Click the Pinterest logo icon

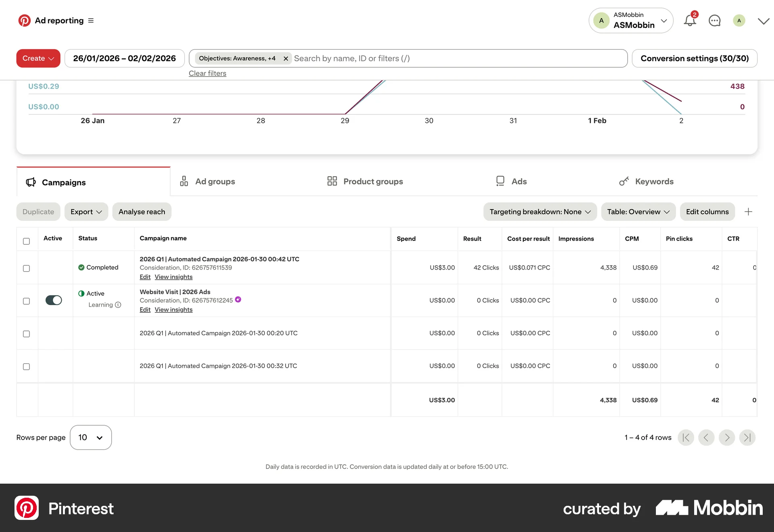tap(24, 20)
